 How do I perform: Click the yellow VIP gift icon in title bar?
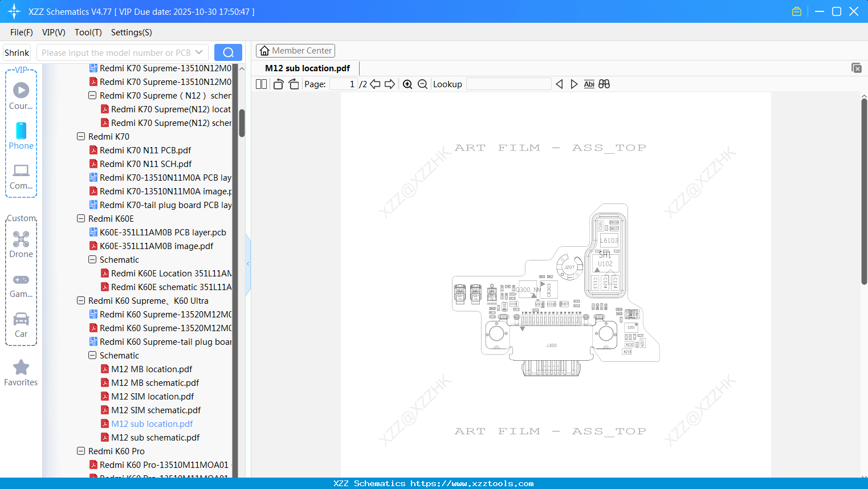pos(797,11)
